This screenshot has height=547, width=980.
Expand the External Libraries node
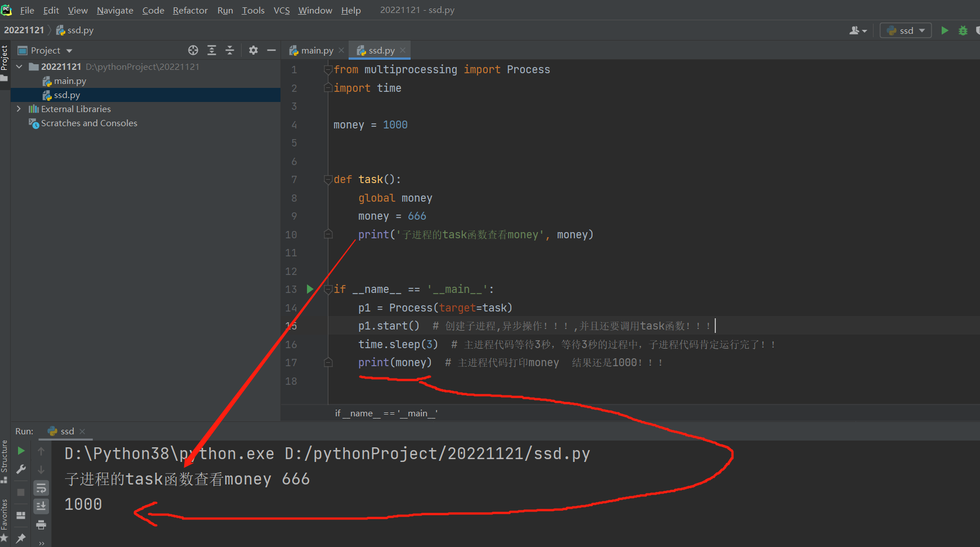pyautogui.click(x=19, y=109)
